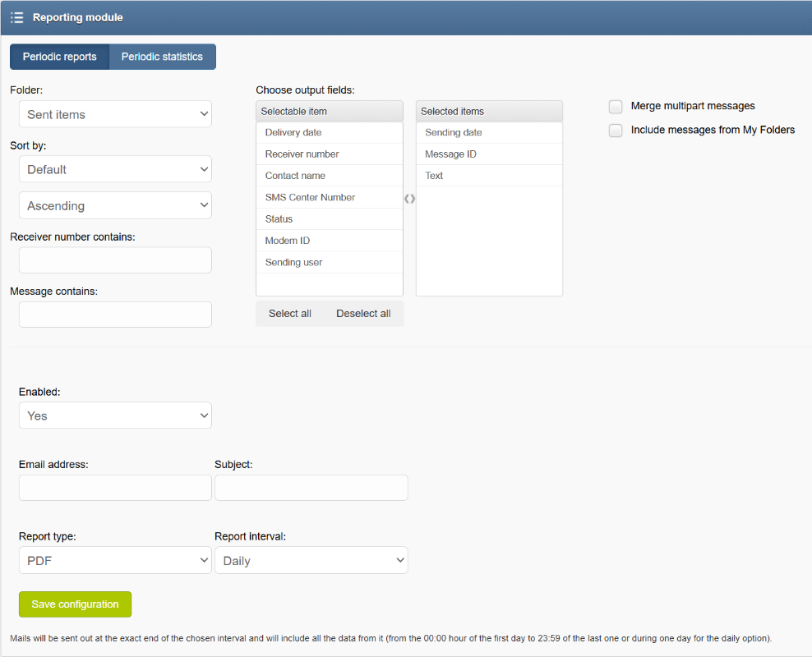Viewport: 812px width, 657px height.
Task: Select Message ID in Selected items list
Action: pos(489,154)
